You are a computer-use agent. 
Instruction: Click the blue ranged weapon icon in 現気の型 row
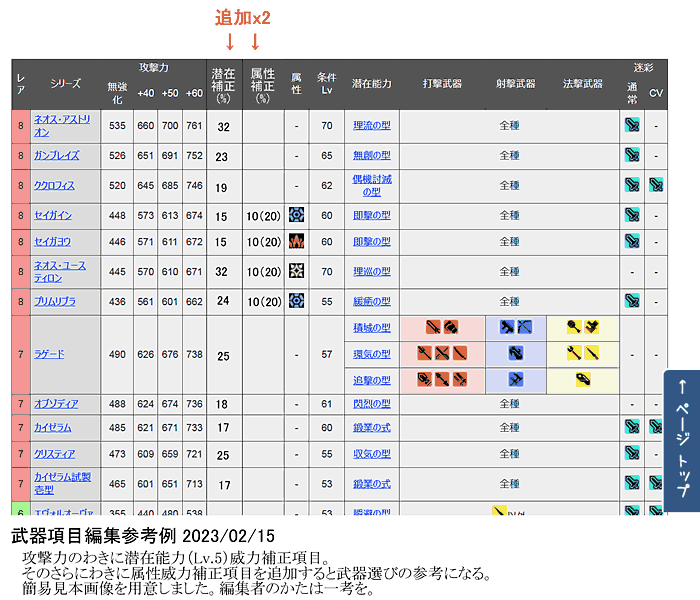point(516,353)
